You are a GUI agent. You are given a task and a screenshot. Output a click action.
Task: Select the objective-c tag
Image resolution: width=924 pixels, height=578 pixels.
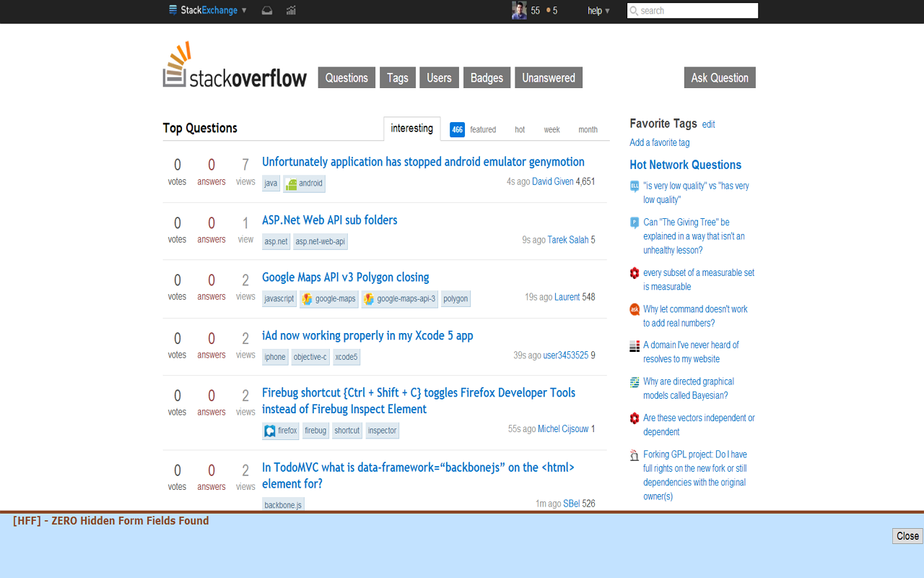pyautogui.click(x=310, y=357)
